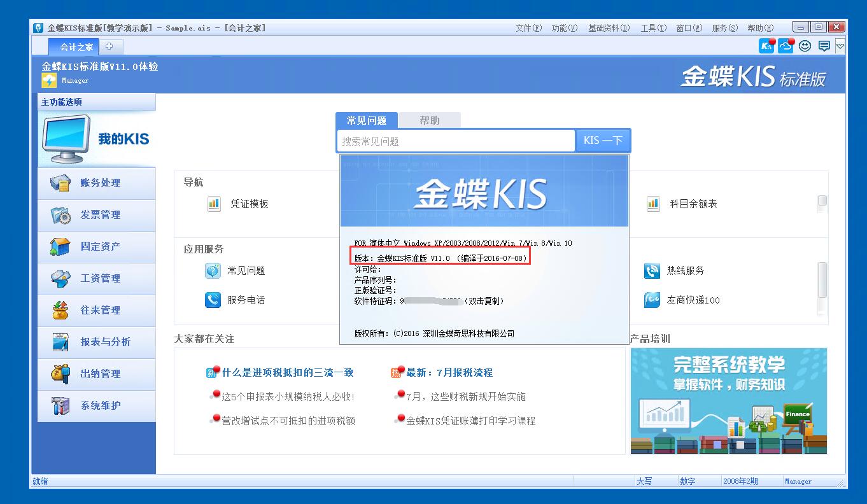This screenshot has width=867, height=504.
Task: Click the 出纳管理 sidebar icon
Action: click(60, 374)
